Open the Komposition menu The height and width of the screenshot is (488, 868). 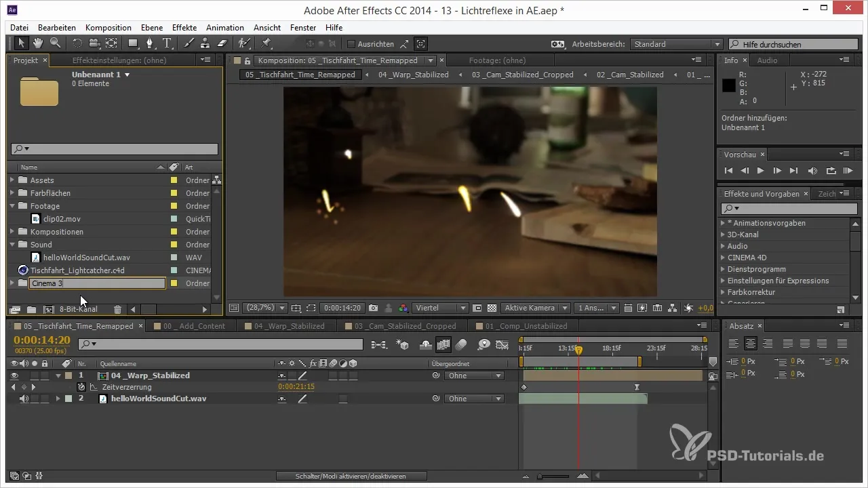pos(108,28)
